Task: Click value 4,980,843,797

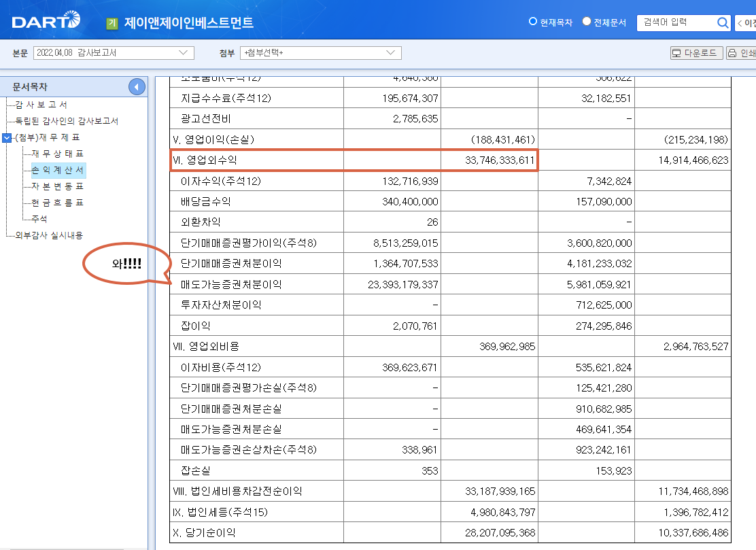Action: click(503, 513)
